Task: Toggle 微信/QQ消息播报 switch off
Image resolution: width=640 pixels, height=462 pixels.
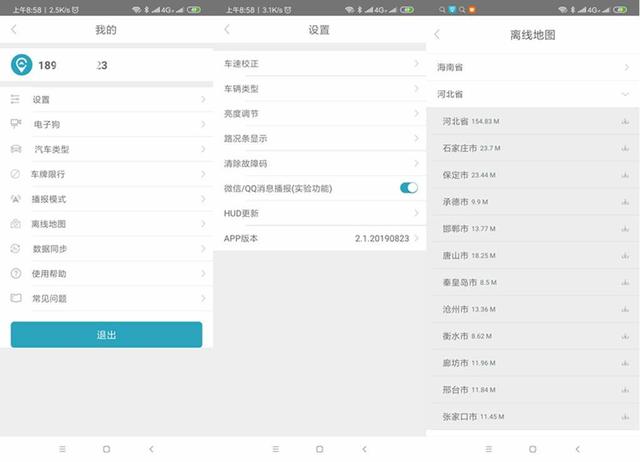Action: [409, 188]
